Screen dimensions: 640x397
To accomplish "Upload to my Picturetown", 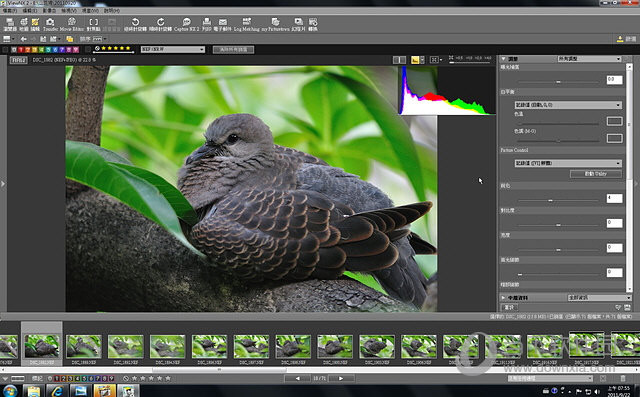I will (x=276, y=24).
